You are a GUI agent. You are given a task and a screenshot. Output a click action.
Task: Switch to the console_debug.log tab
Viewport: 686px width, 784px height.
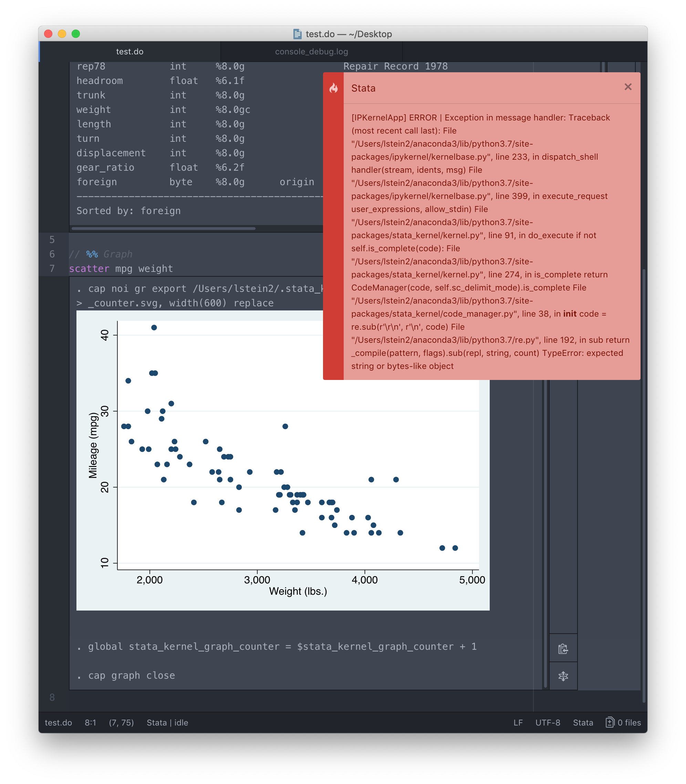pyautogui.click(x=311, y=51)
